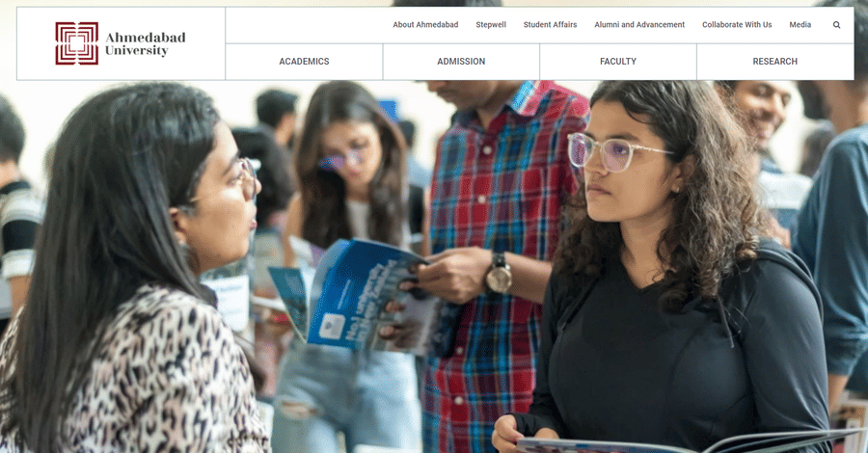
Task: Open Alumni and Advancement link
Action: tap(639, 25)
